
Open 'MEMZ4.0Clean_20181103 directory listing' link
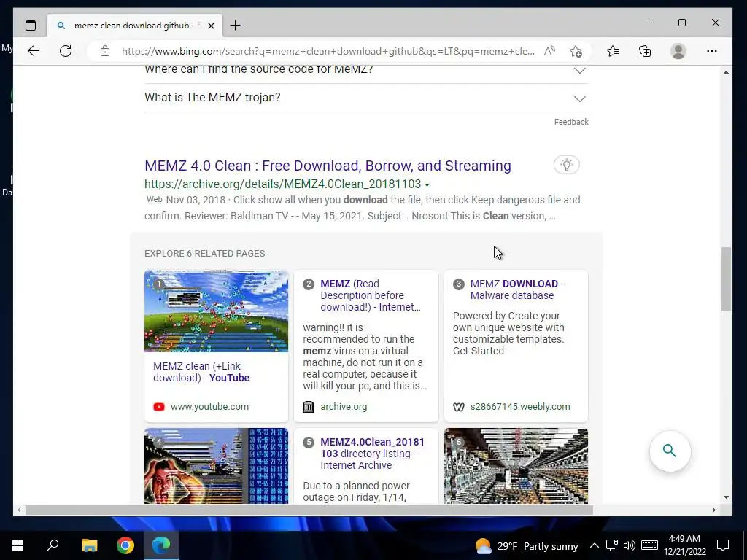pyautogui.click(x=372, y=454)
